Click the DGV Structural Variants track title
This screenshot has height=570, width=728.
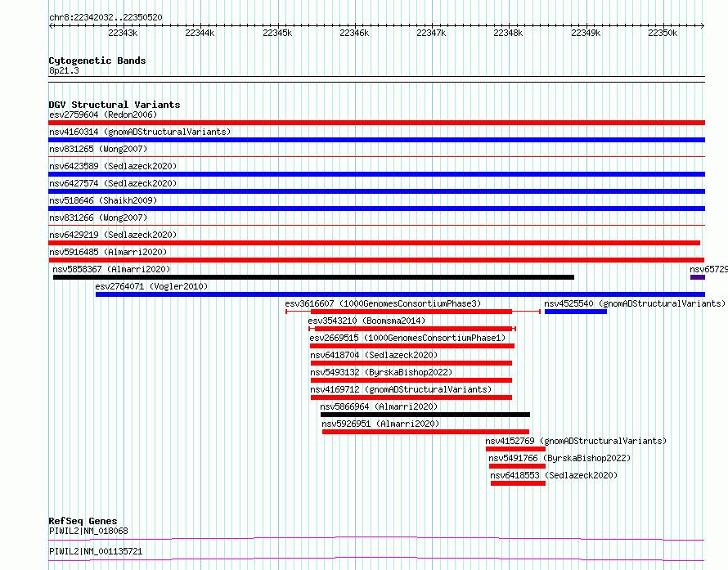(115, 105)
